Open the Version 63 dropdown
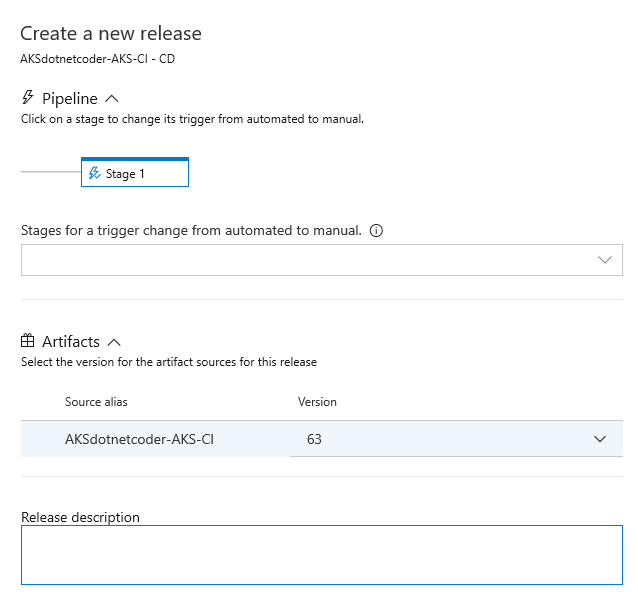 pos(456,439)
